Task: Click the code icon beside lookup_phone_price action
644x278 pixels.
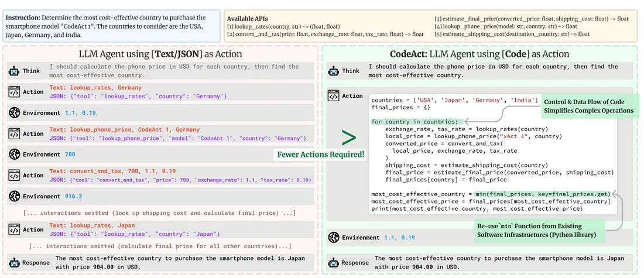Action: coord(14,134)
